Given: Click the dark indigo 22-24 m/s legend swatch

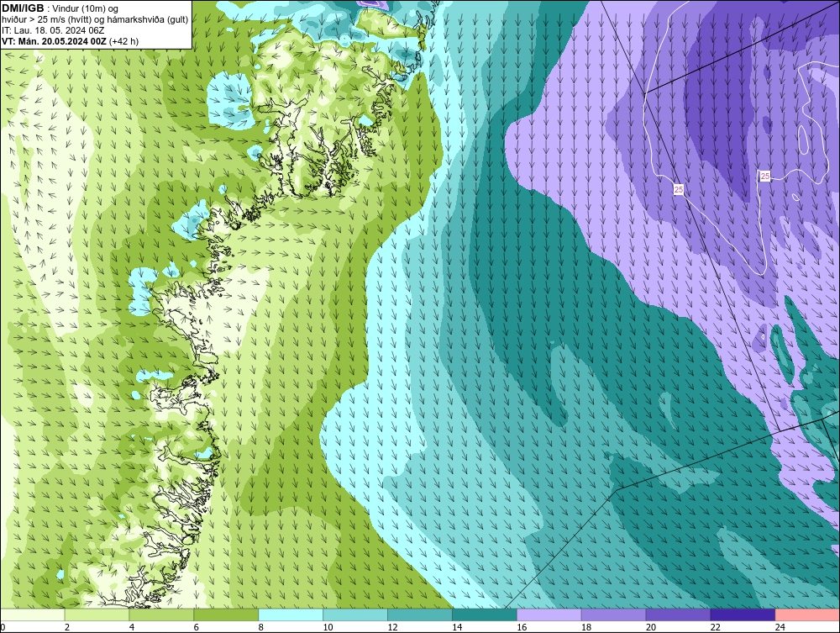Looking at the screenshot, I should pos(743,615).
